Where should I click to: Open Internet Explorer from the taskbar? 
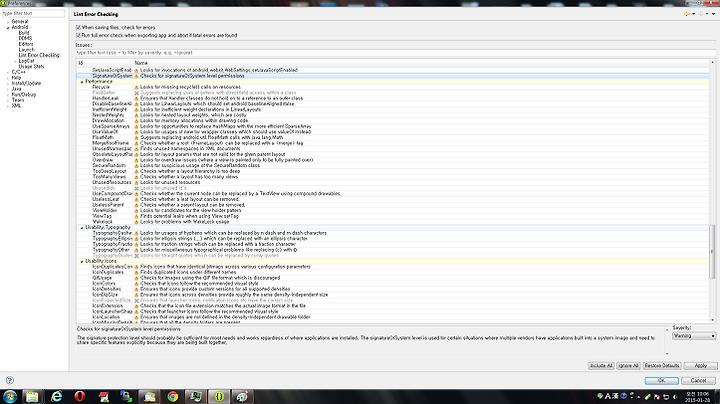(56, 396)
